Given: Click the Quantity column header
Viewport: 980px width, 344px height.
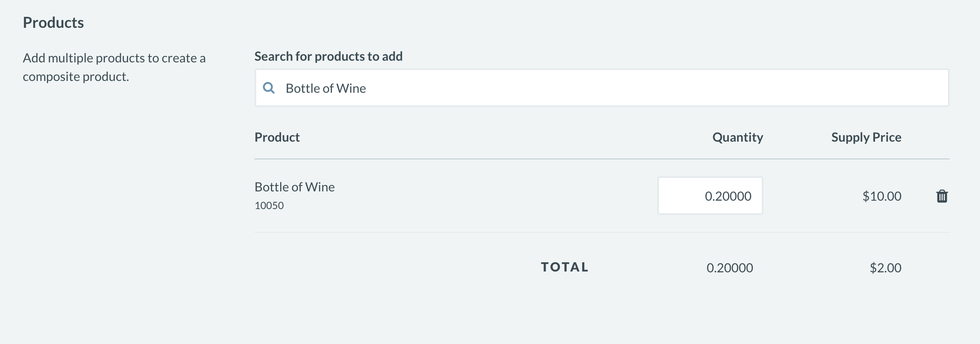Looking at the screenshot, I should (737, 137).
